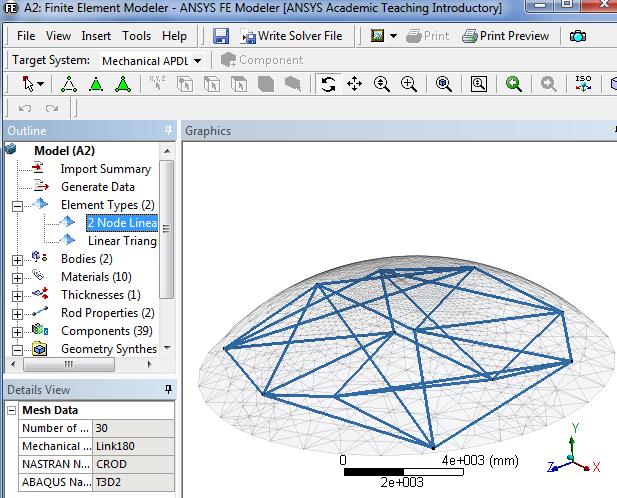Click the body selection filter icon
This screenshot has width=617, height=498.
(x=266, y=84)
